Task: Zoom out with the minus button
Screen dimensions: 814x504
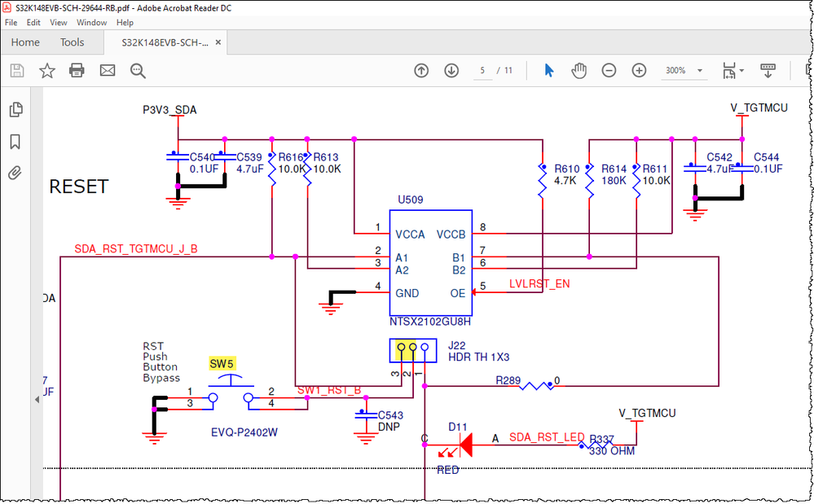Action: pyautogui.click(x=609, y=71)
